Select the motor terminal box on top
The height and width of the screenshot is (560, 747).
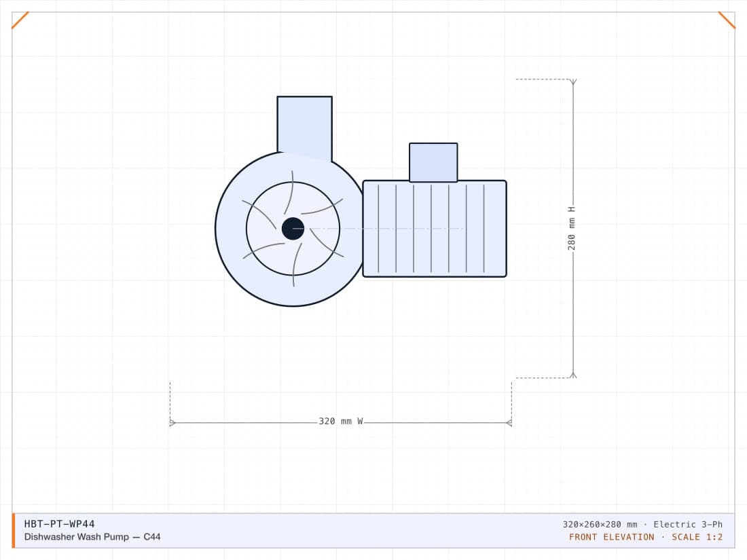tap(433, 162)
